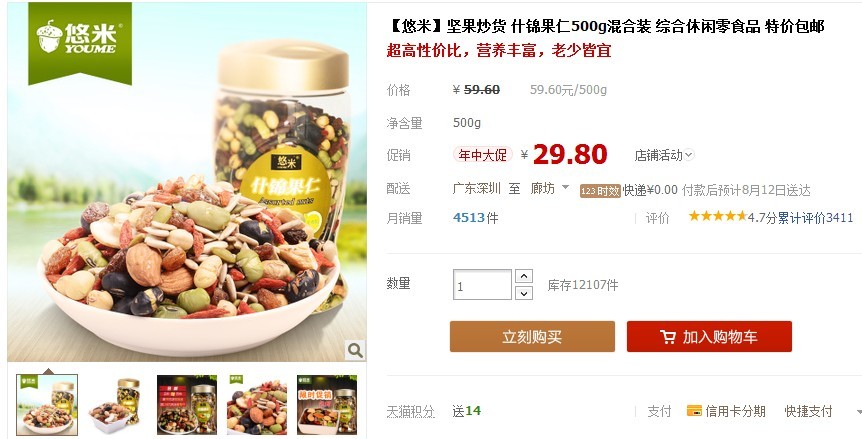The image size is (862, 439).
Task: Open the 累计评价3411 reviews link
Action: click(815, 218)
